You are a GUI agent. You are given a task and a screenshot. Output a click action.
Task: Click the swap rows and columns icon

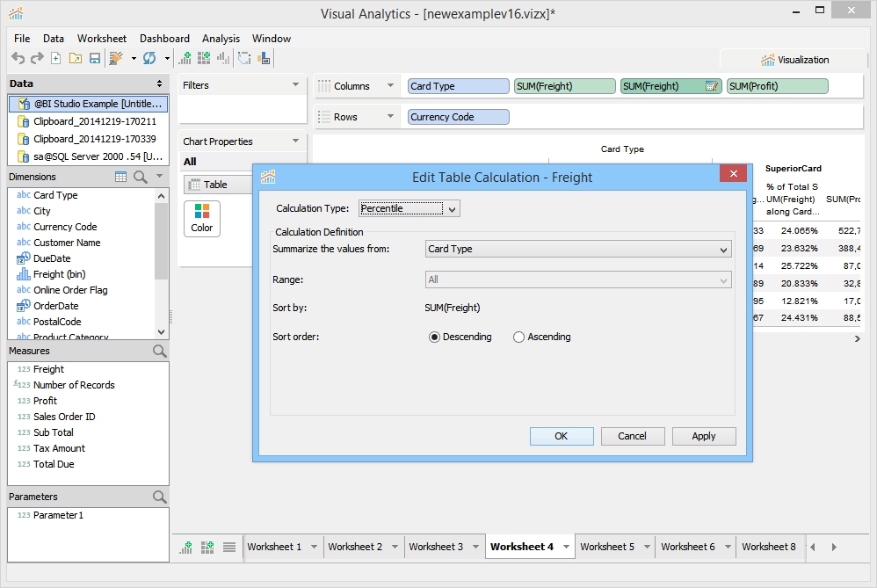pyautogui.click(x=244, y=58)
